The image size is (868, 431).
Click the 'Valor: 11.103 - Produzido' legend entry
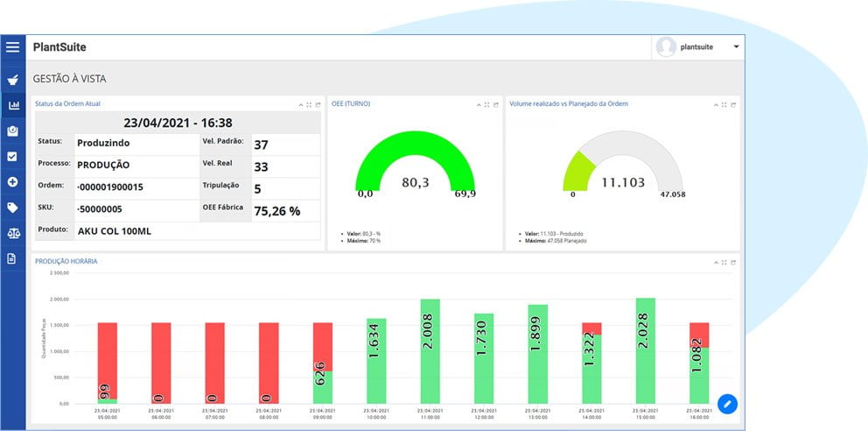coord(554,234)
